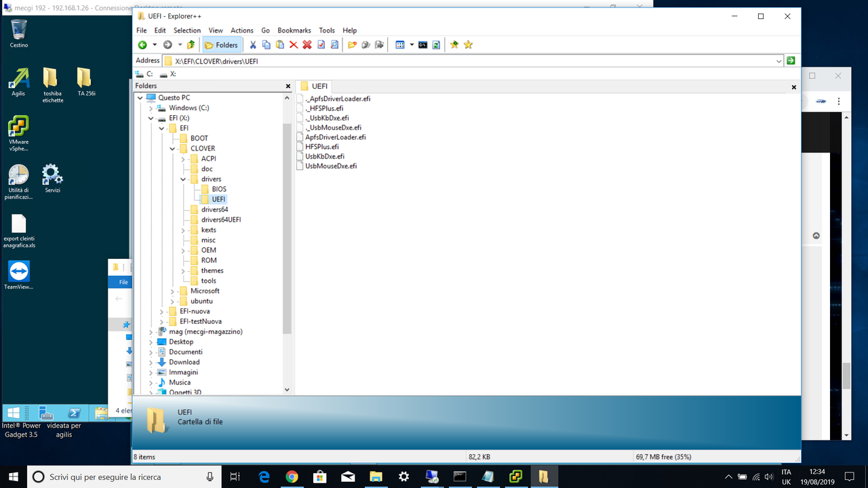Permanently delete with bold red X
The image size is (868, 488).
tap(307, 45)
